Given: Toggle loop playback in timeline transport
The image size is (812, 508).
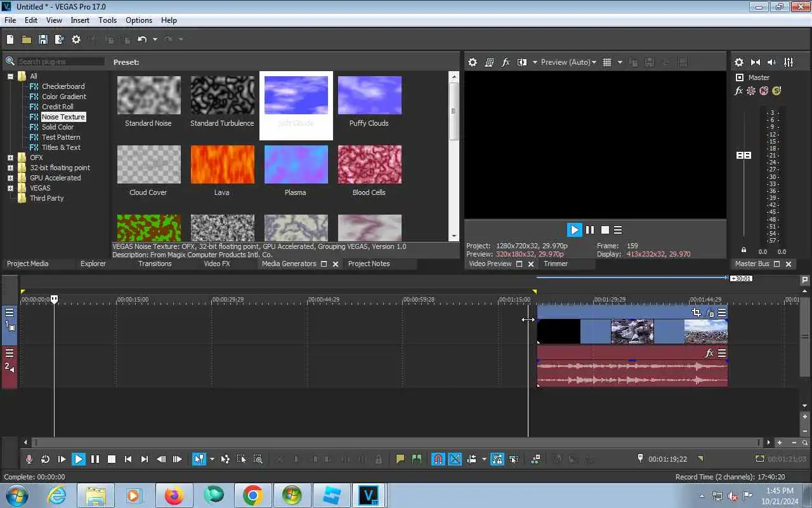Looking at the screenshot, I should coord(45,459).
